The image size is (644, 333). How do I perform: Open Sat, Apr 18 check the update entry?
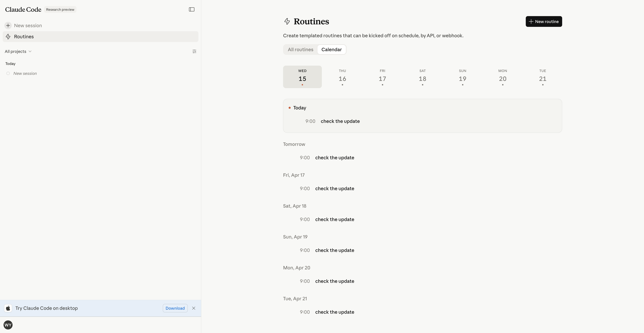click(x=334, y=219)
